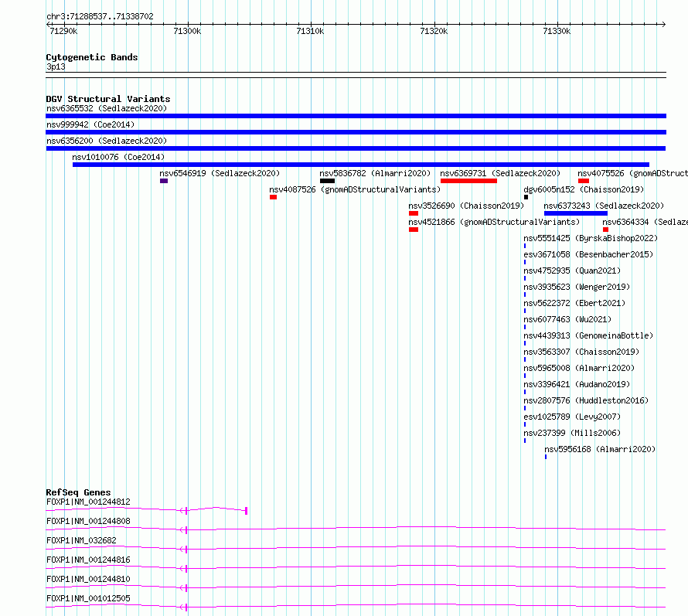This screenshot has width=688, height=616.
Task: Click the DGV Structural Variants track title
Action: click(x=108, y=99)
